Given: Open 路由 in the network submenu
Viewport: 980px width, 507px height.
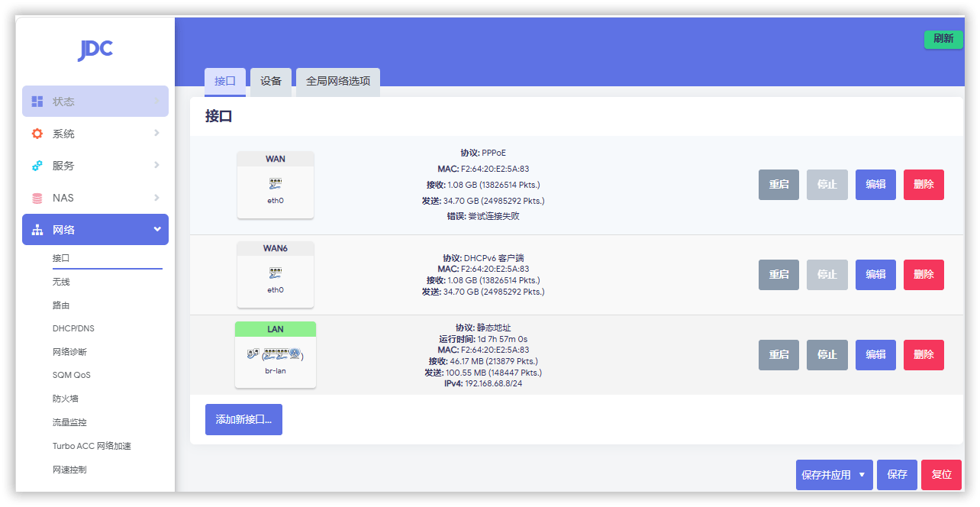Looking at the screenshot, I should coord(61,305).
